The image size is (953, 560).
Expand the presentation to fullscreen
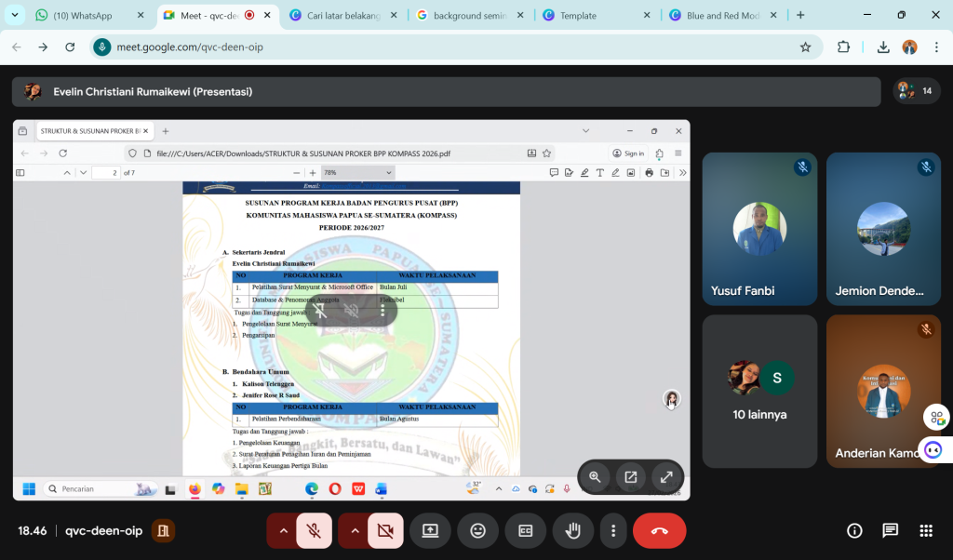pos(666,477)
